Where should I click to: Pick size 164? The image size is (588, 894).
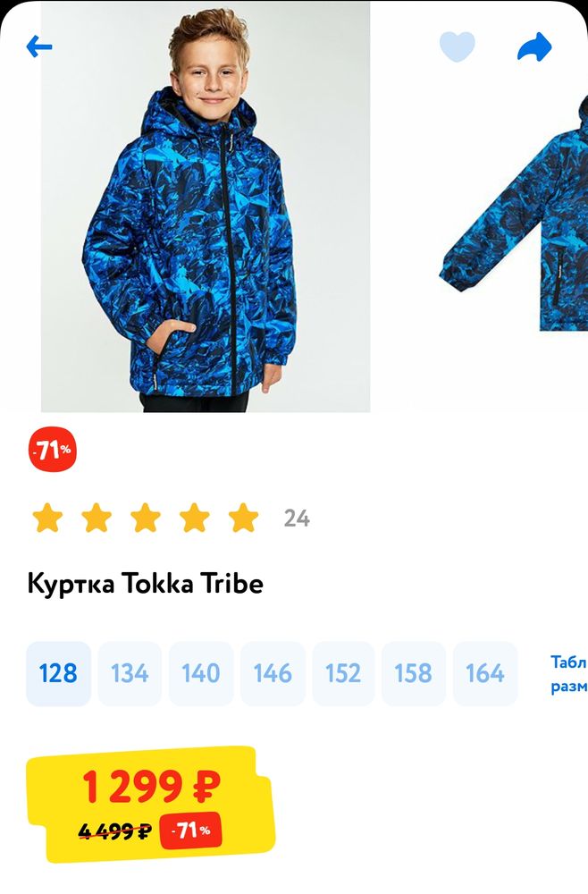(485, 673)
